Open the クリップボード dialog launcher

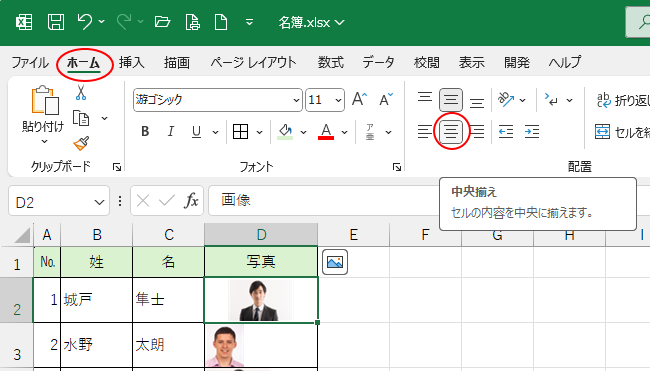[117, 167]
